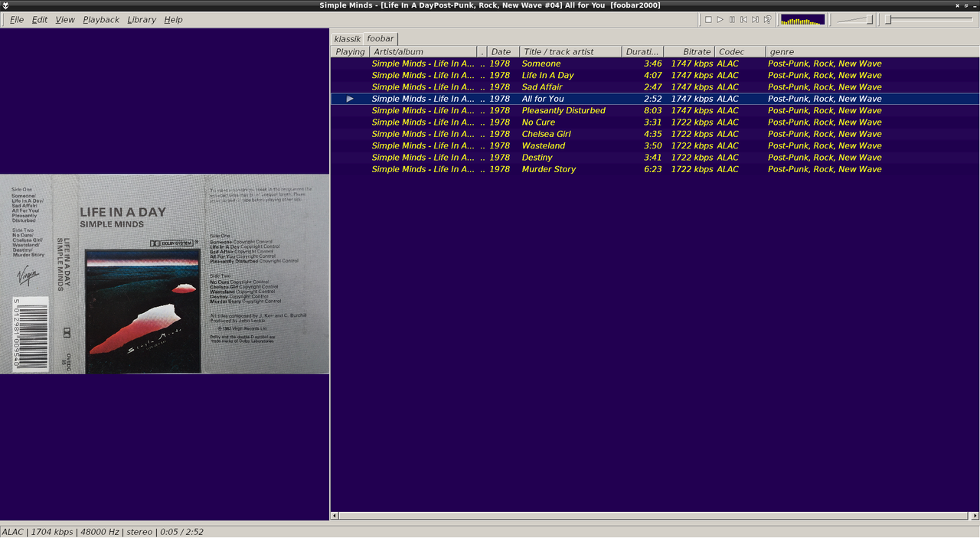
Task: Click the spectrum visualization display
Action: coord(802,19)
